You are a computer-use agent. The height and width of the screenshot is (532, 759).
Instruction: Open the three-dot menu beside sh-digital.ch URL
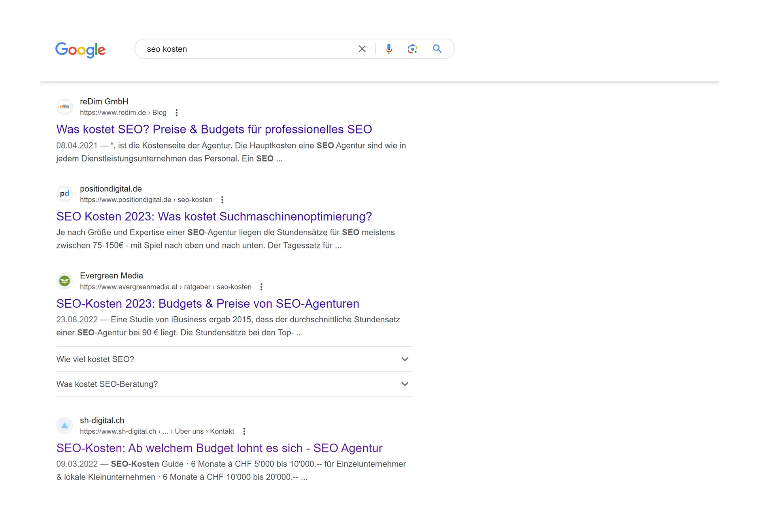pos(244,432)
